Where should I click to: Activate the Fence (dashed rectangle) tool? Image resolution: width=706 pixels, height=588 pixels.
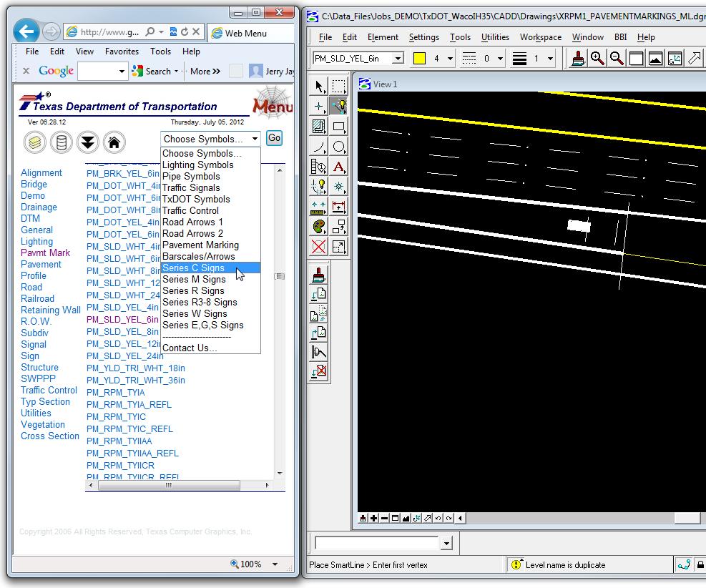[338, 87]
